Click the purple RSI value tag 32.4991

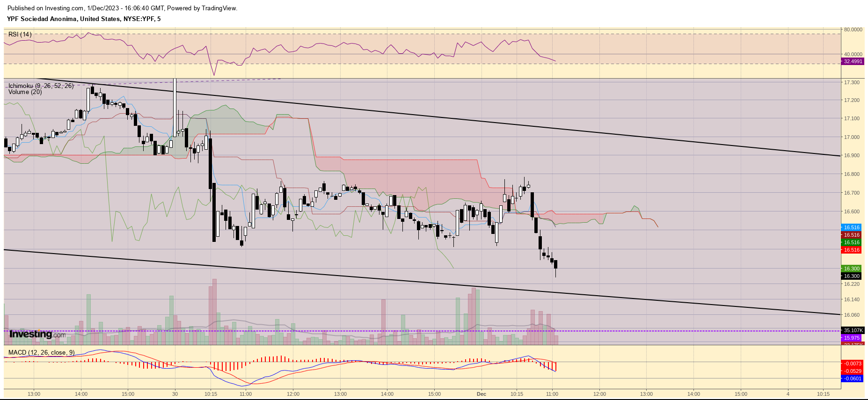[853, 61]
